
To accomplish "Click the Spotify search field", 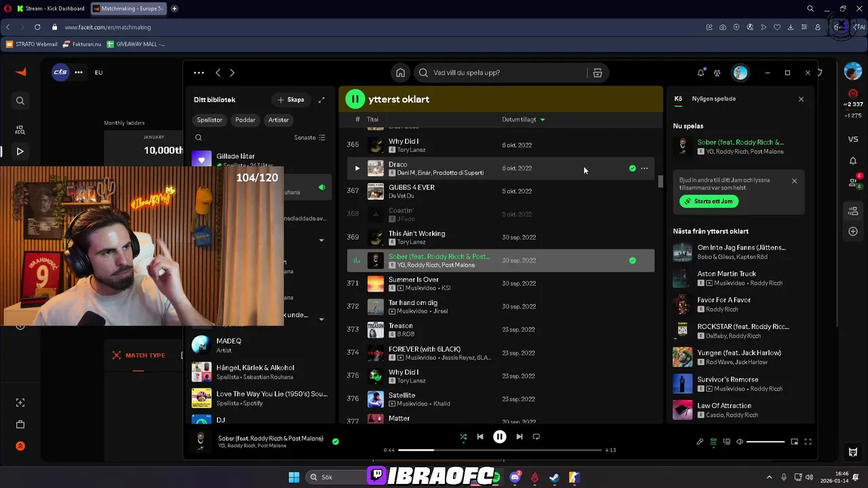I will point(502,73).
